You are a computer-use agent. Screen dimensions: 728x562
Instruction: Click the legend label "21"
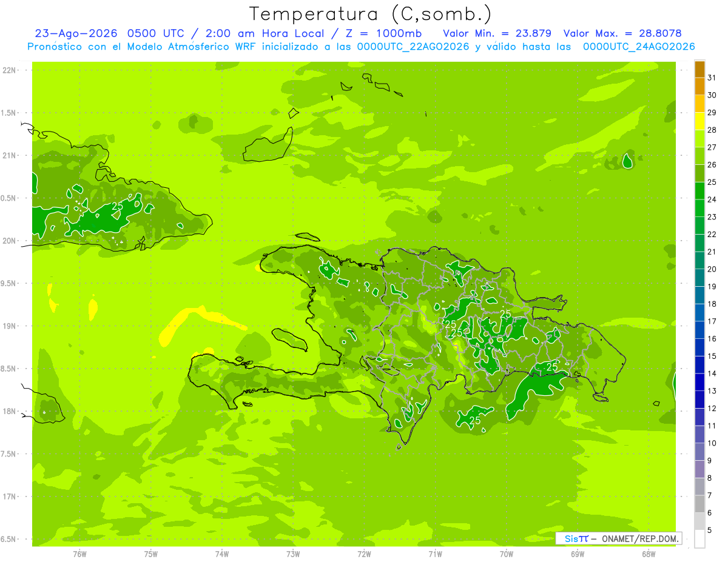point(712,252)
